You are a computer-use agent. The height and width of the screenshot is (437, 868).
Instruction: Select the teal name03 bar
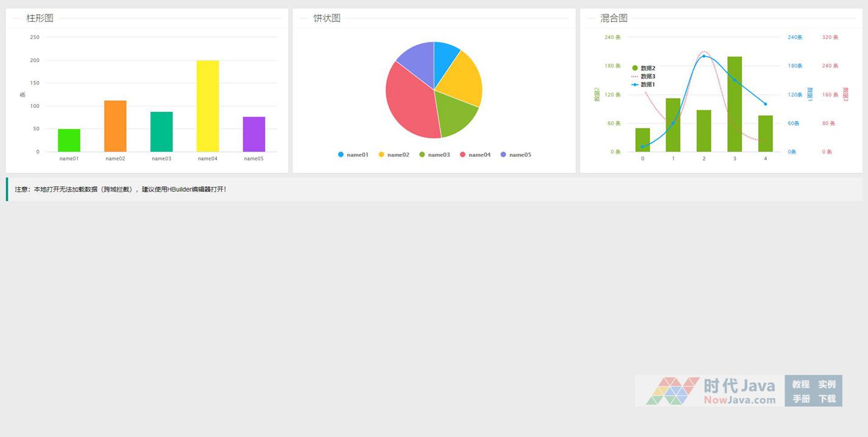pyautogui.click(x=161, y=132)
